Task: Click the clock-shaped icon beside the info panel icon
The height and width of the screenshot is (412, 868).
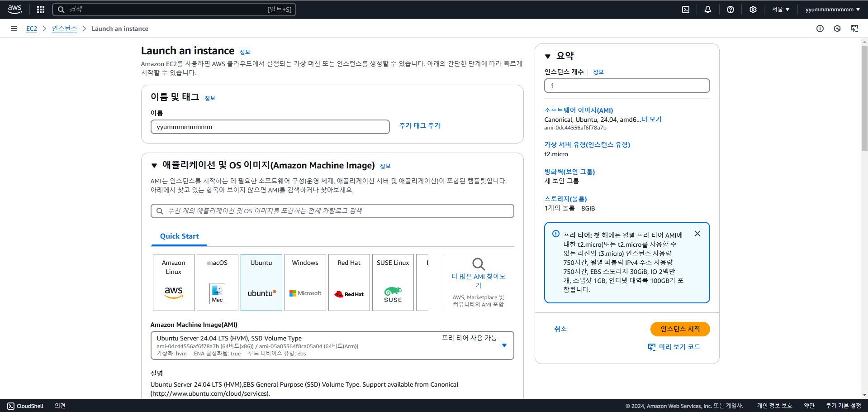Action: tap(837, 29)
